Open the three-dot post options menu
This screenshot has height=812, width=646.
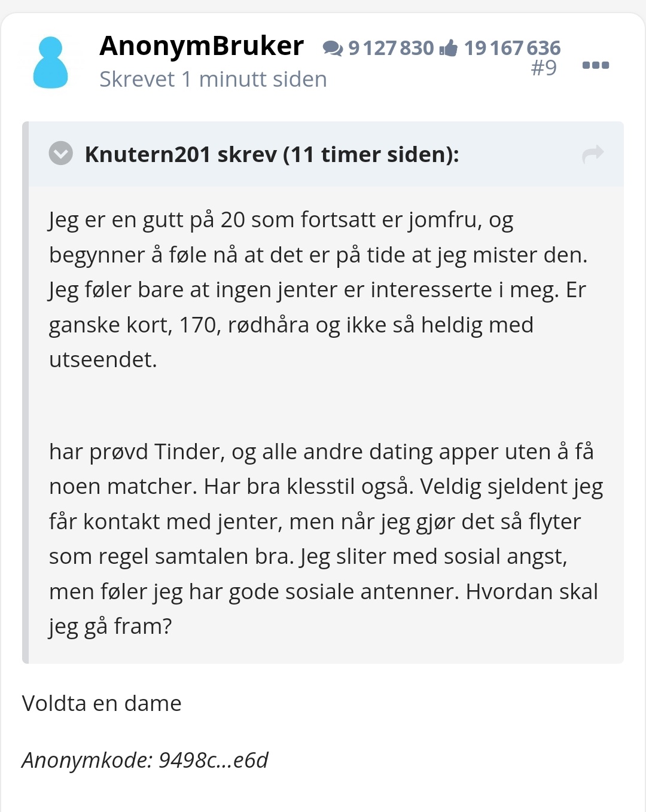(596, 65)
